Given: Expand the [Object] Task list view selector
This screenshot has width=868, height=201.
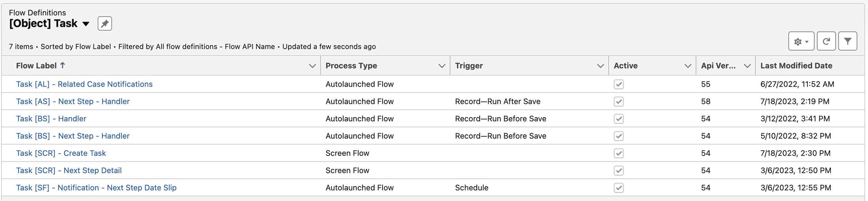Looking at the screenshot, I should click(x=86, y=24).
